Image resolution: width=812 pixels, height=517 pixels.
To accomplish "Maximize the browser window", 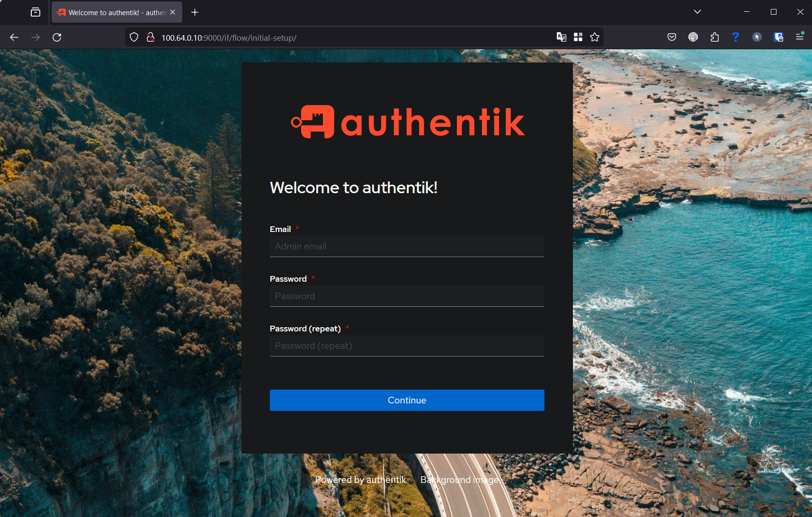I will 774,12.
